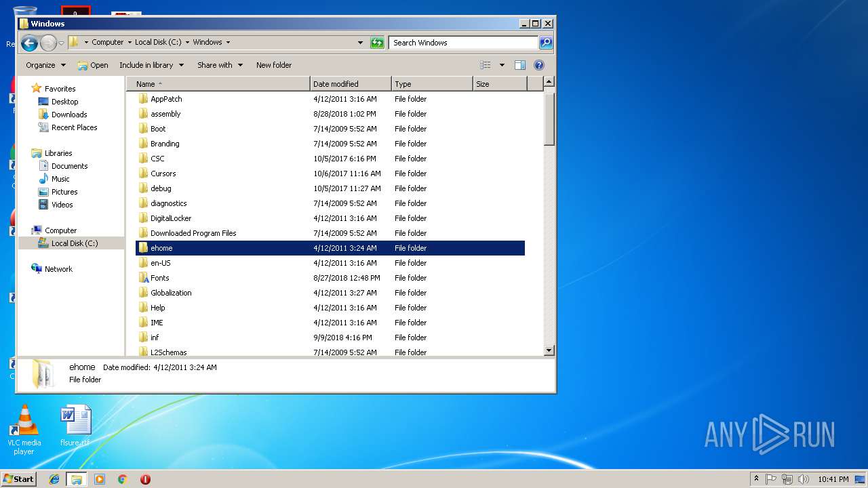Open the Pictures library
The height and width of the screenshot is (488, 868).
[64, 192]
